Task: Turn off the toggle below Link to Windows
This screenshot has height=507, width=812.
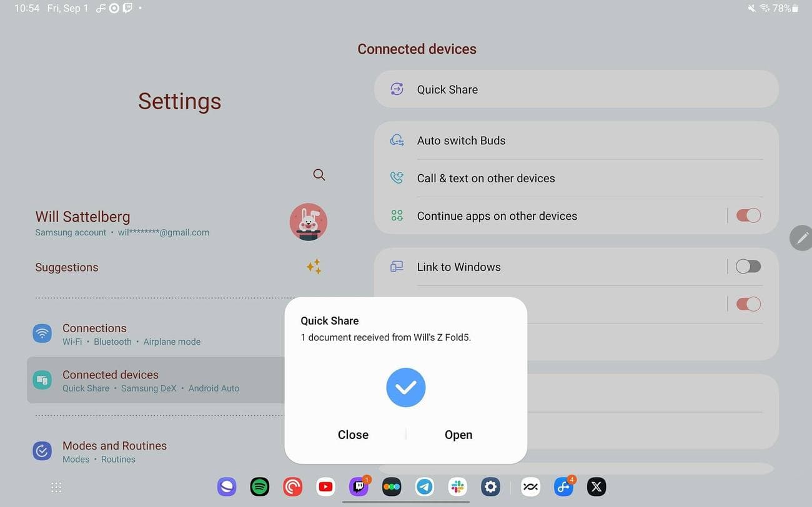Action: point(748,304)
